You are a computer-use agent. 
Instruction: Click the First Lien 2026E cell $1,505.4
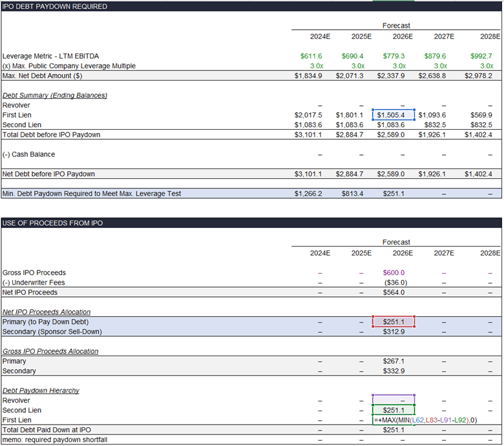click(x=394, y=115)
